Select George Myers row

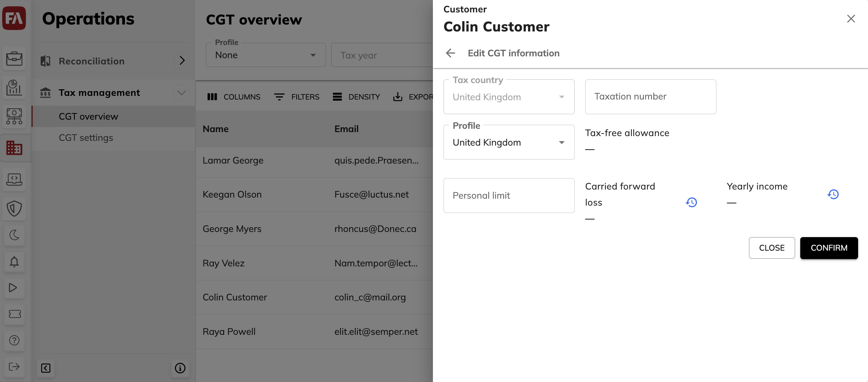coord(314,229)
